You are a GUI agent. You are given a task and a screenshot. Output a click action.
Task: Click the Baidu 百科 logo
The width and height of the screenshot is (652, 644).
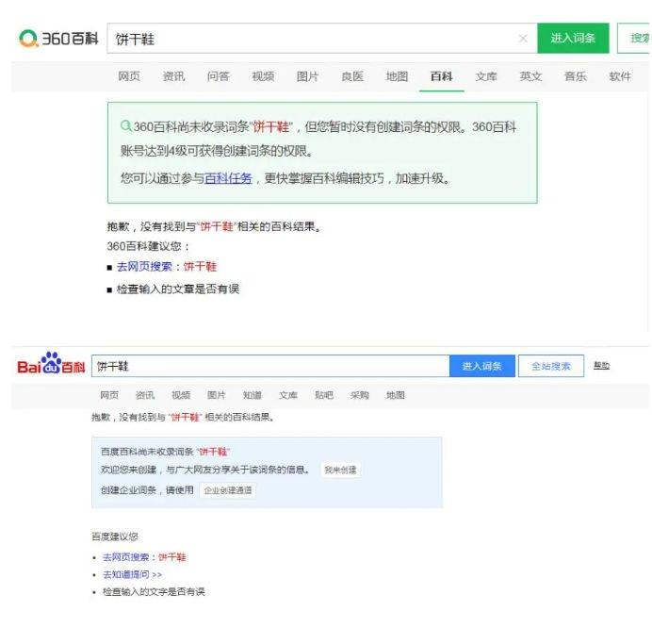click(51, 364)
